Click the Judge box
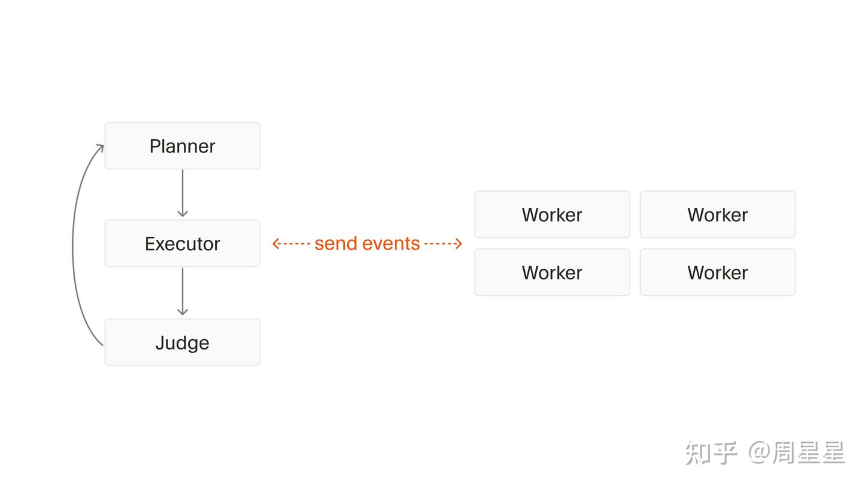 coord(183,342)
